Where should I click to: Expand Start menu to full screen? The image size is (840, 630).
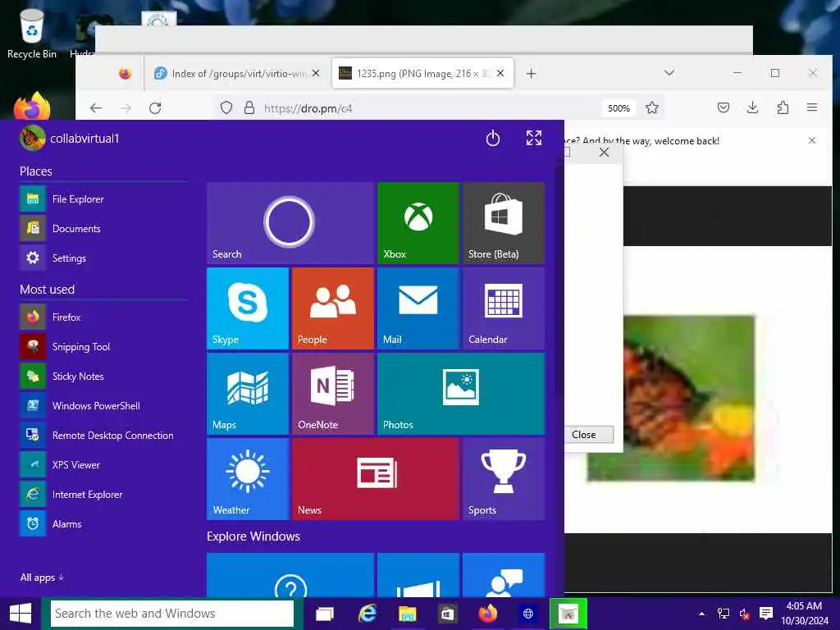[x=533, y=138]
